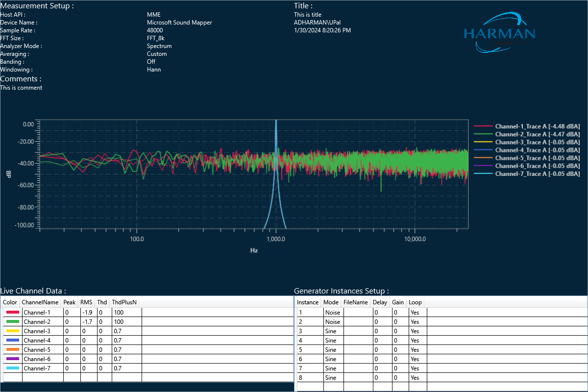Click the FileName column header

pos(356,302)
